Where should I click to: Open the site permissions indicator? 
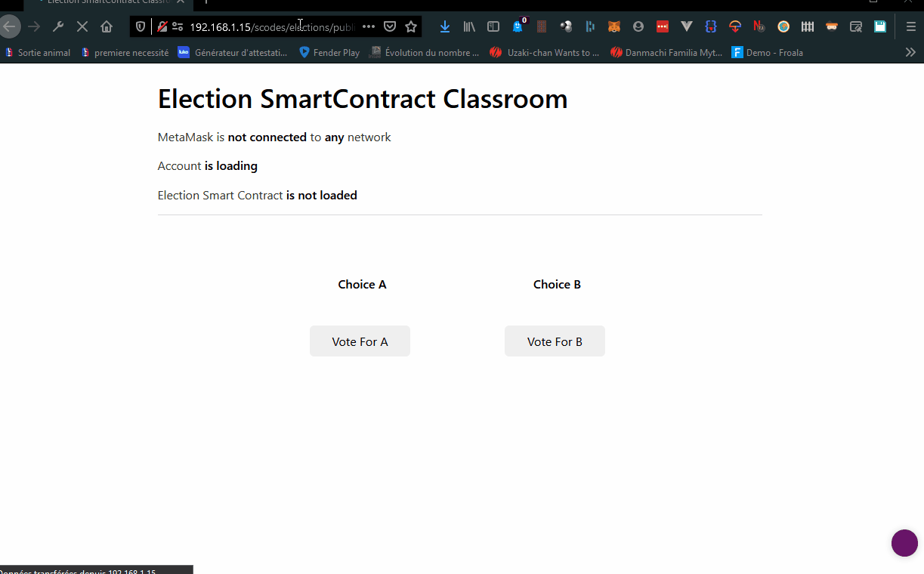point(178,26)
